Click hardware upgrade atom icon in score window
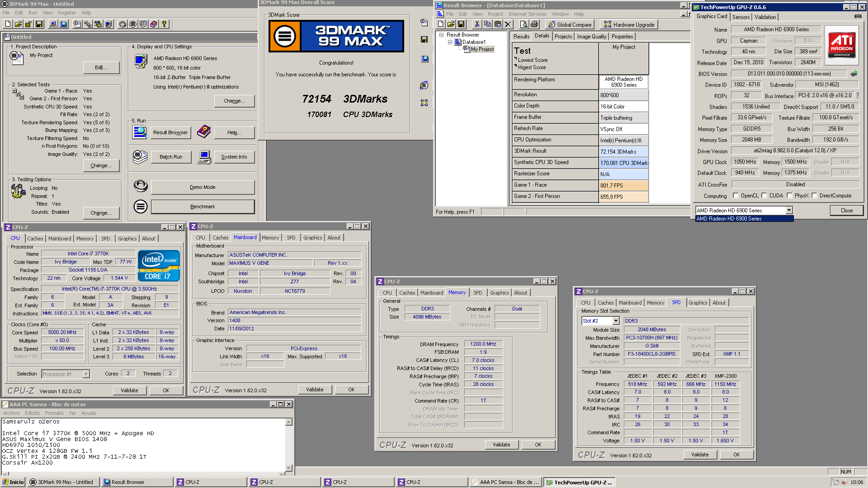Viewport: 868px width, 488px height. [x=424, y=103]
